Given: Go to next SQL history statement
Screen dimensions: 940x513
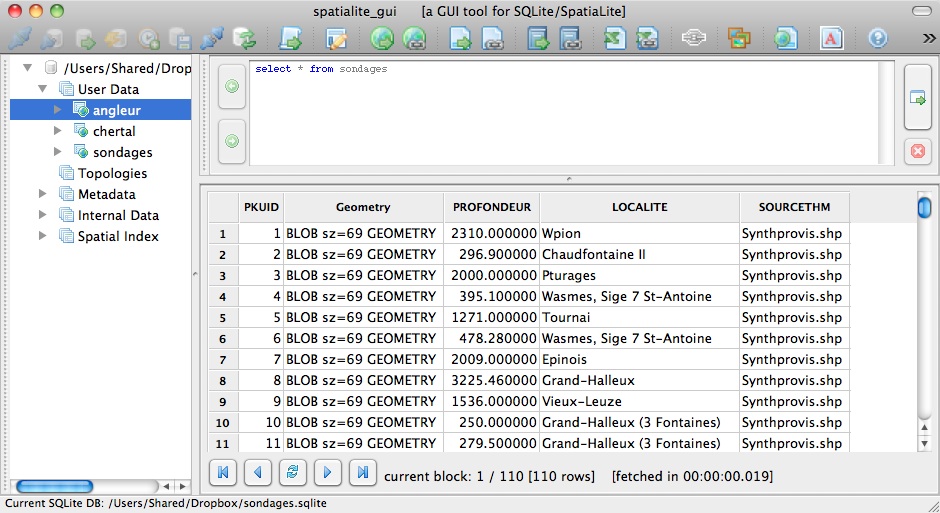Looking at the screenshot, I should click(x=232, y=141).
